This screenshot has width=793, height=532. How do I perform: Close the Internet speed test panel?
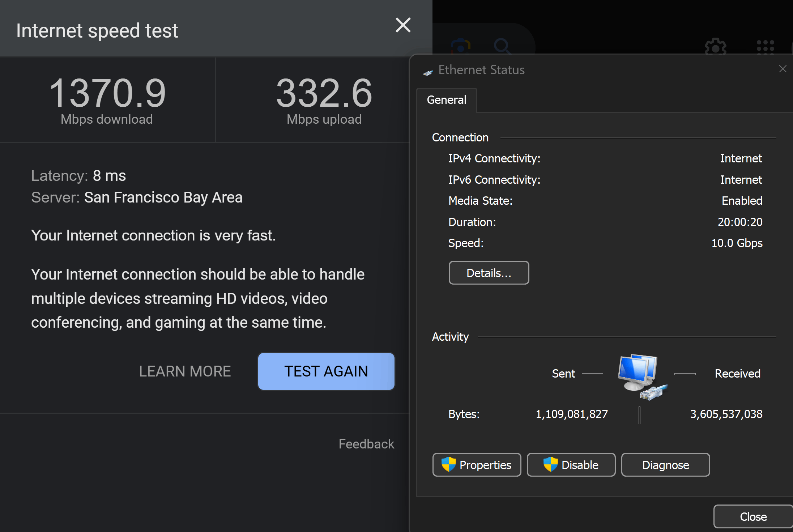click(x=403, y=25)
